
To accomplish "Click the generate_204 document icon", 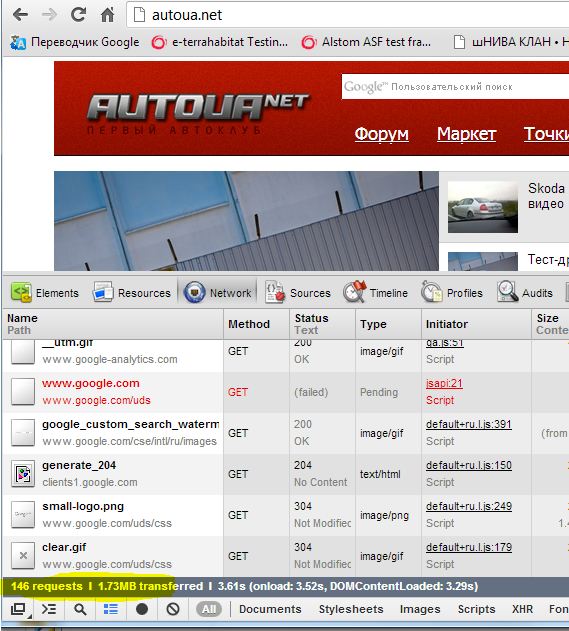I will click(x=23, y=474).
